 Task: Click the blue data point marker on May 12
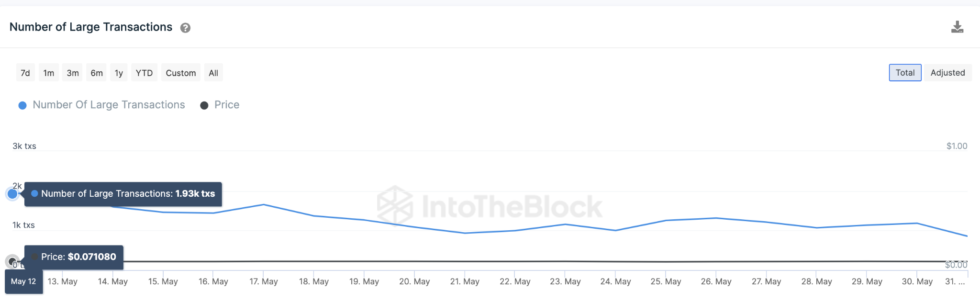[12, 194]
